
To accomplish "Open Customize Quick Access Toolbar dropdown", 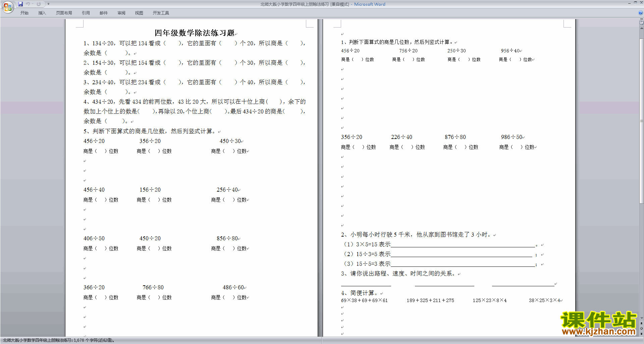I will [48, 4].
